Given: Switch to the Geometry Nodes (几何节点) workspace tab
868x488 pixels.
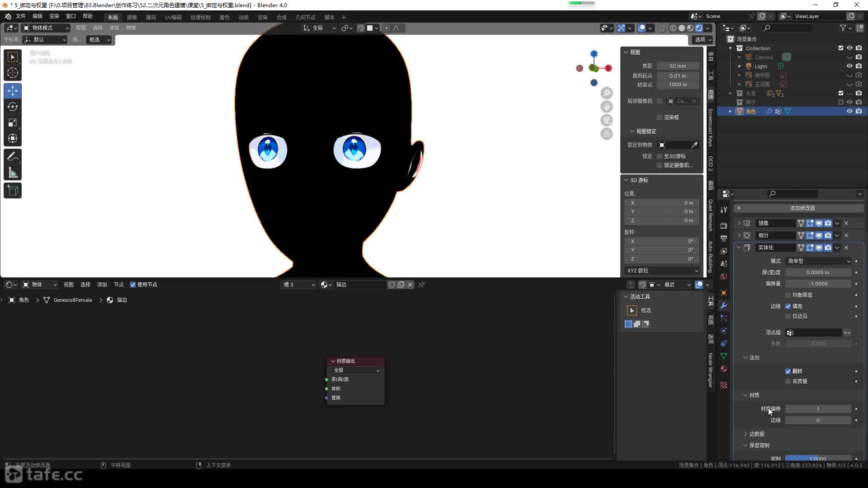Looking at the screenshot, I should (306, 17).
